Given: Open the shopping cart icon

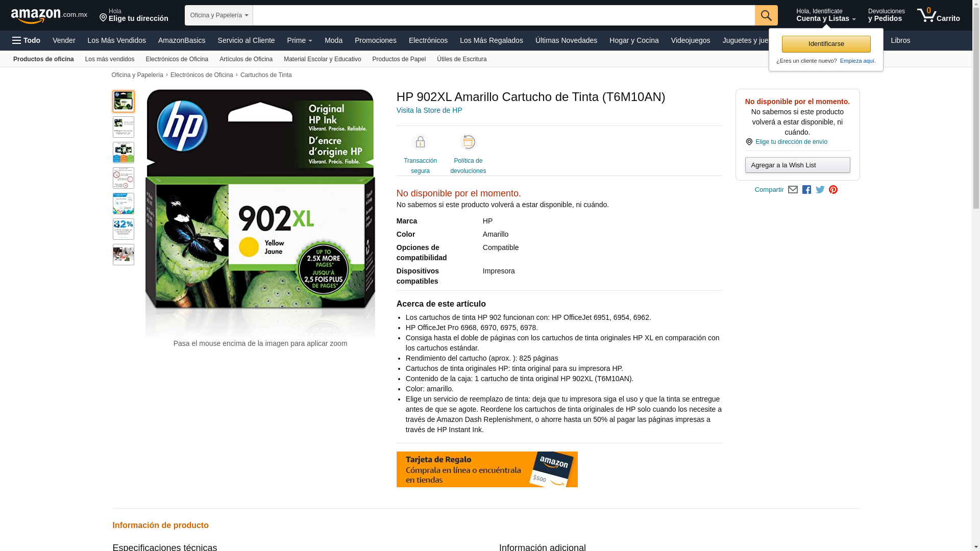Looking at the screenshot, I should point(938,15).
